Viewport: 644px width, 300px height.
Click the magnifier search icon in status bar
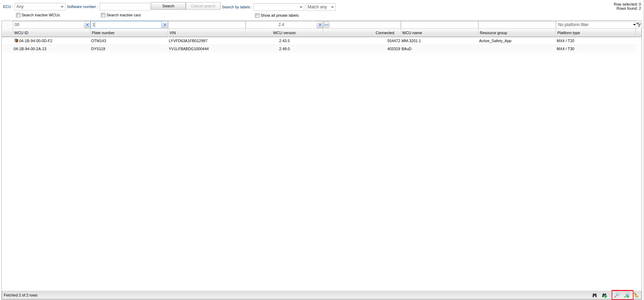[617, 295]
